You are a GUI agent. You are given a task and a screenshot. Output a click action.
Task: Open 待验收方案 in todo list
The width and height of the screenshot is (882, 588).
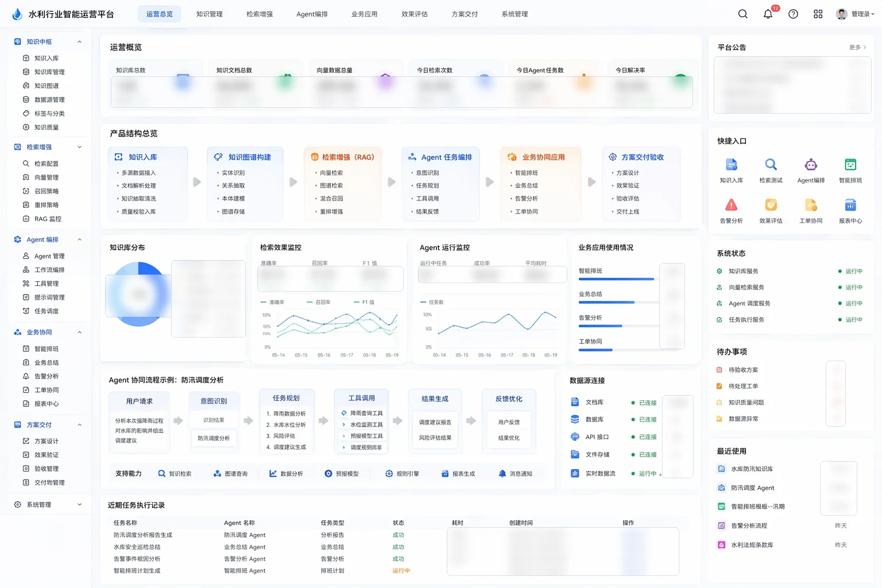743,370
